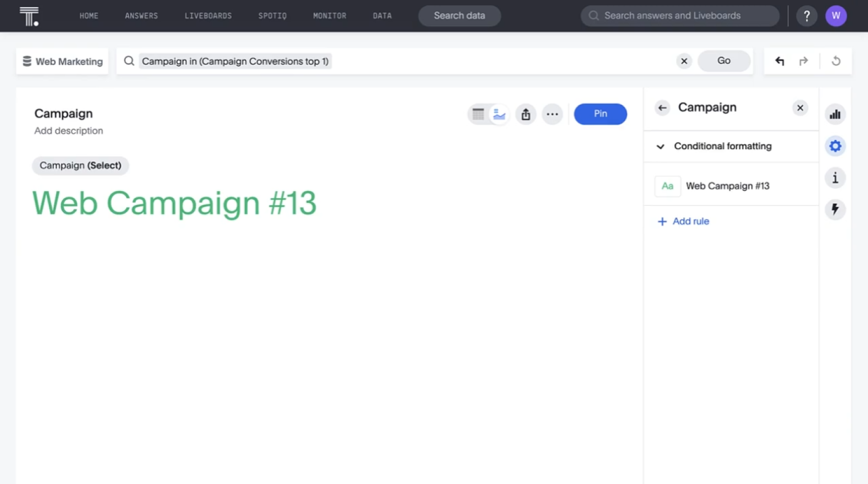Open the Monitor section

(330, 16)
